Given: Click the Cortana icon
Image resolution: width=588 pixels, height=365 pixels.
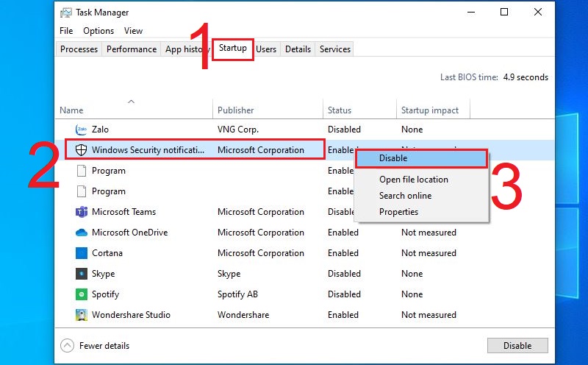Looking at the screenshot, I should tap(82, 253).
